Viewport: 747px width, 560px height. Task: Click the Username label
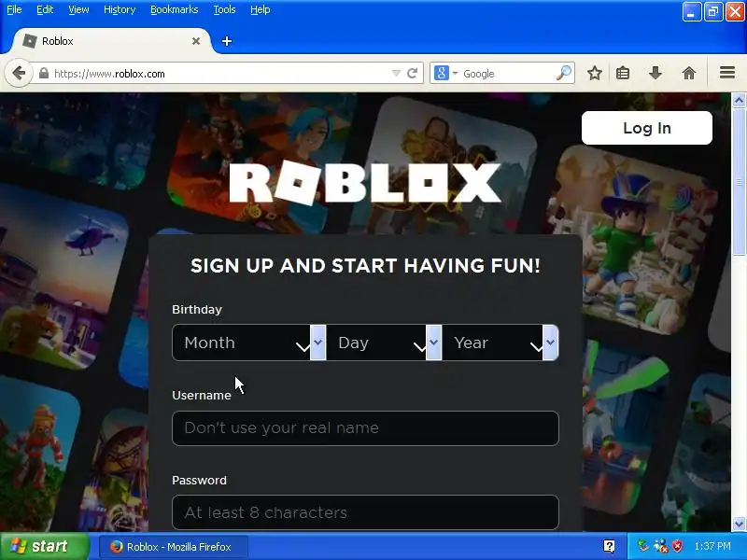coord(202,395)
